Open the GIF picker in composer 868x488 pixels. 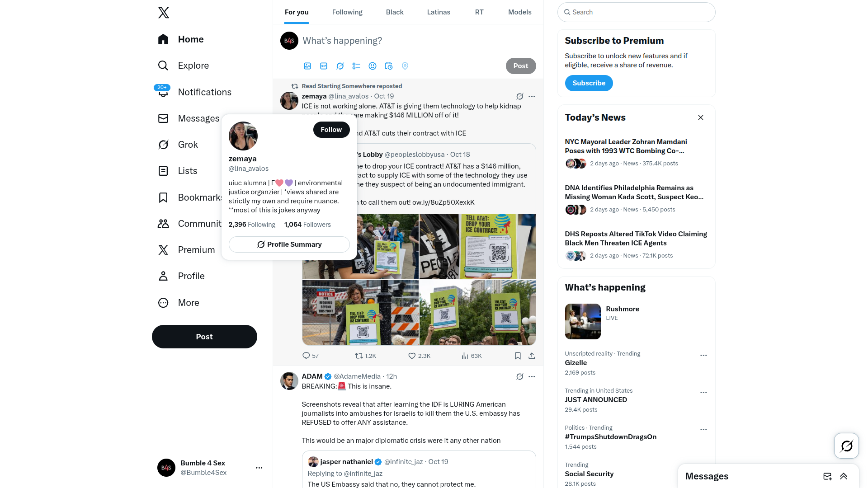(x=324, y=66)
